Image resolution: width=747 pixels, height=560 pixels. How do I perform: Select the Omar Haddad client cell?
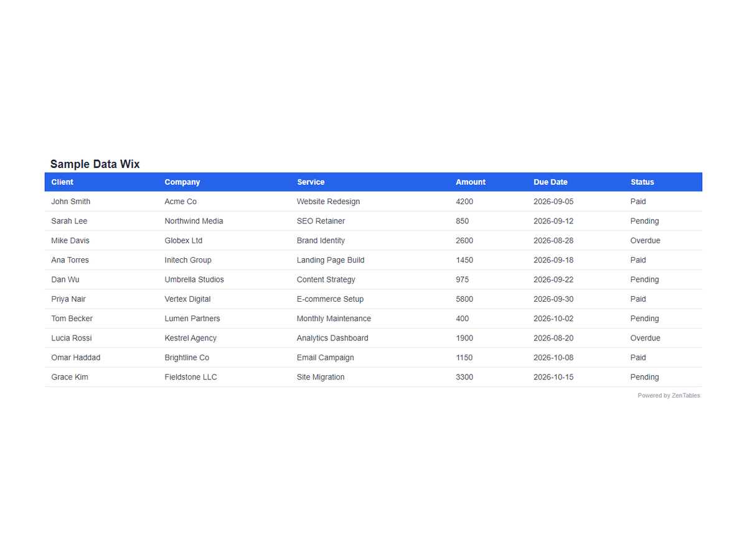(76, 358)
